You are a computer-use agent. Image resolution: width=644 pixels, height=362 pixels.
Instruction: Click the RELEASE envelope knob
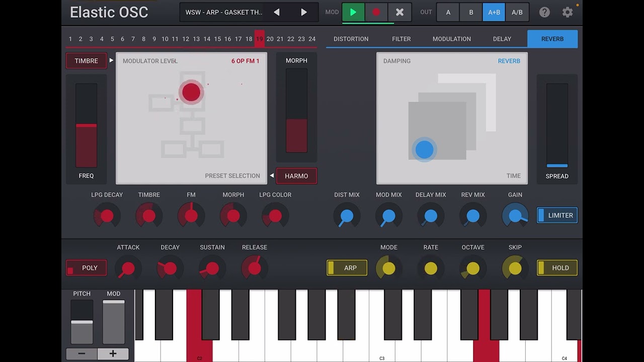point(255,268)
